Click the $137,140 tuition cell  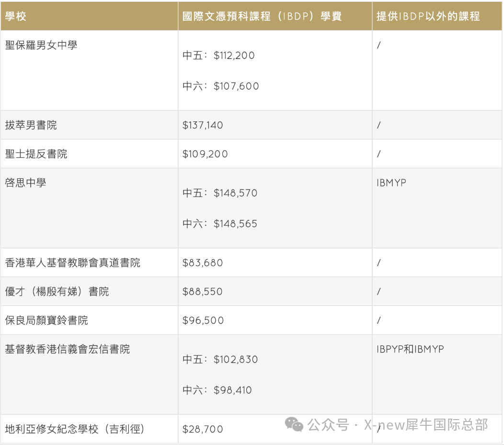pyautogui.click(x=203, y=125)
